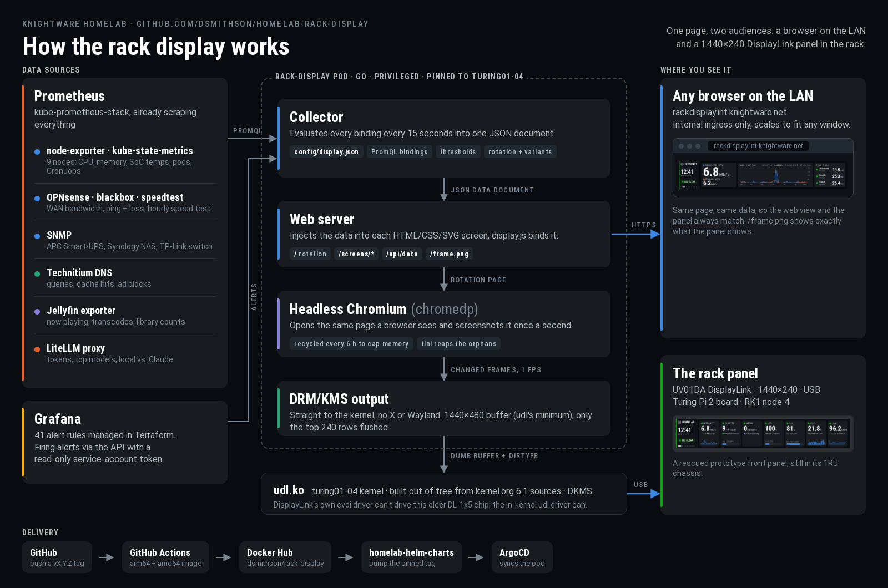
Task: Select the DRM/KMS output heading
Action: 339,399
